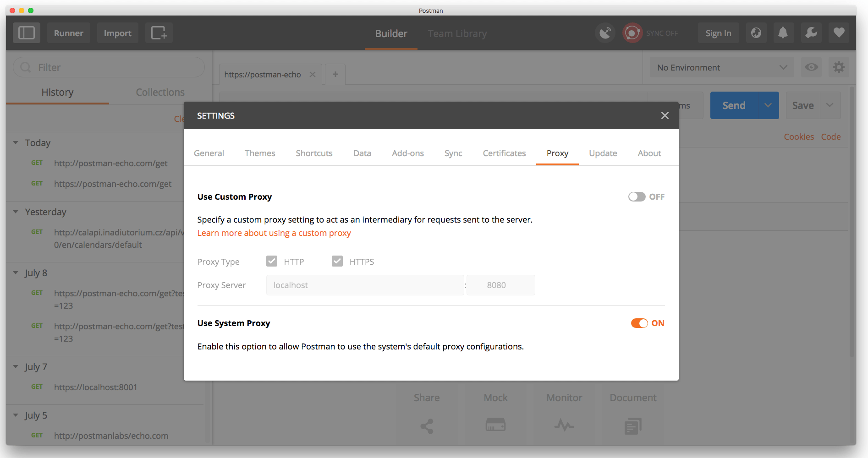Switch to the Themes settings tab

tap(260, 153)
